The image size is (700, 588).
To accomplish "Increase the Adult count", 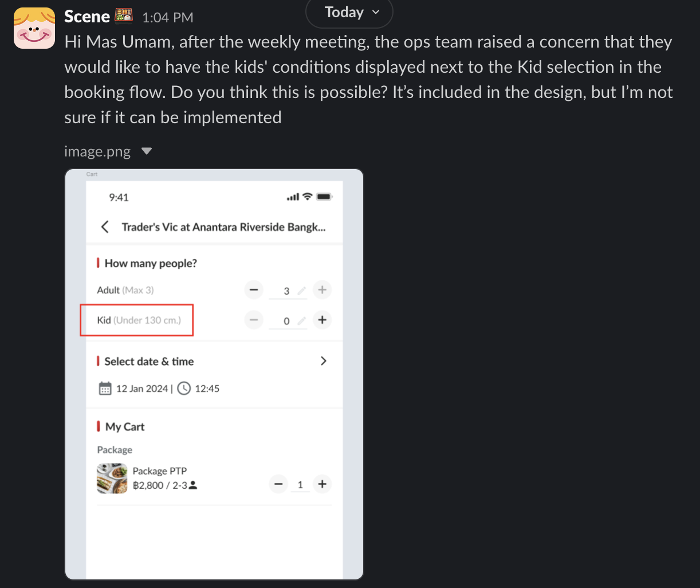I will (x=323, y=290).
